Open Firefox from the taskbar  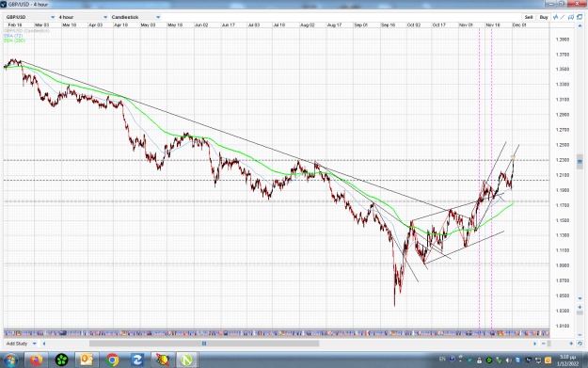[x=37, y=360]
